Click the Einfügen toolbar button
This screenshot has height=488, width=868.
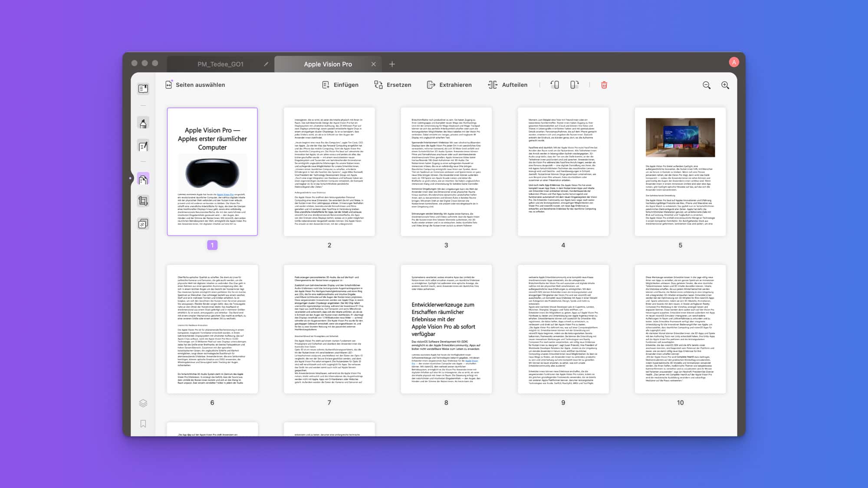(x=340, y=85)
